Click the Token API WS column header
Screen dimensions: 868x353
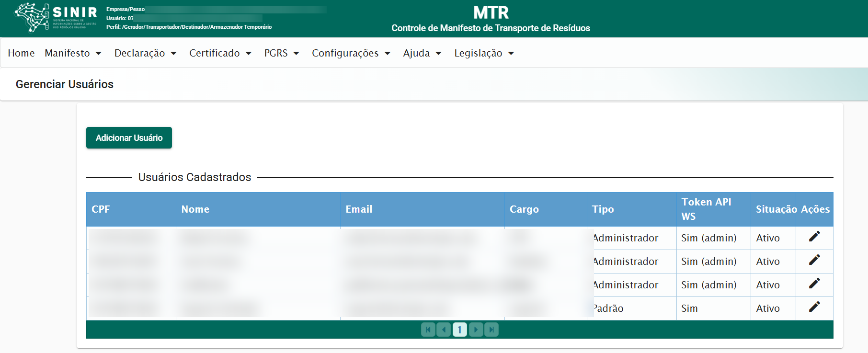[714, 209]
